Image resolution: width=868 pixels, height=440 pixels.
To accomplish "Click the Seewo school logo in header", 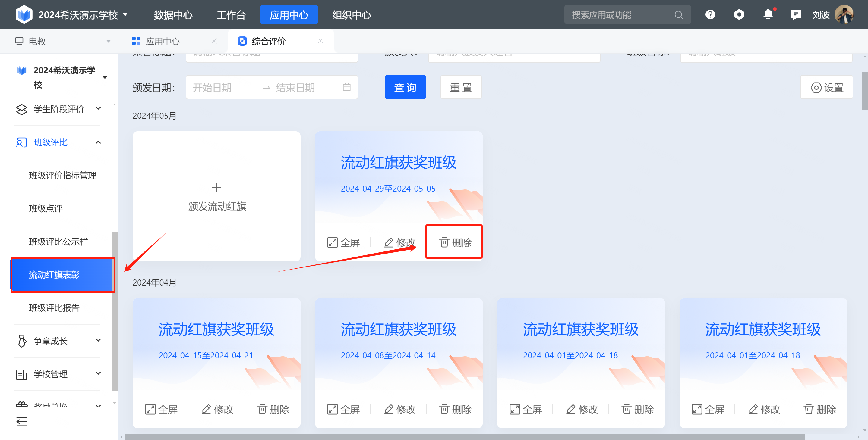I will click(x=24, y=14).
